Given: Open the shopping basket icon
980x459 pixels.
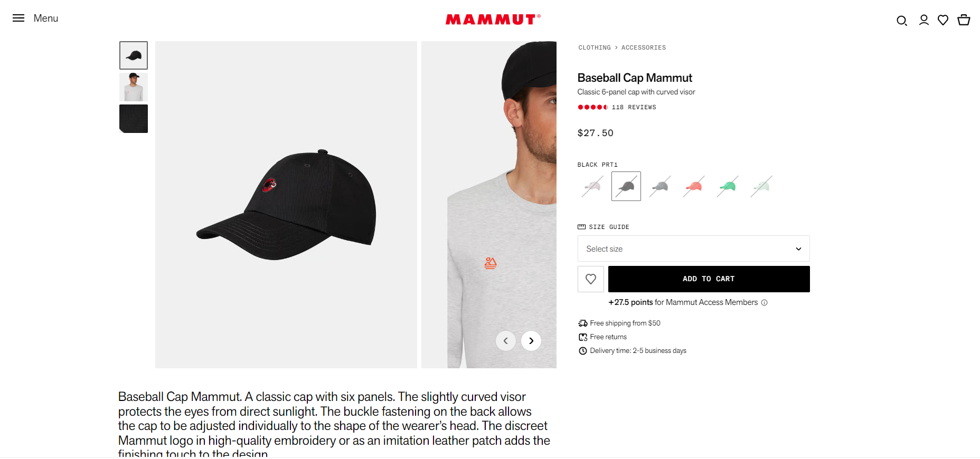Looking at the screenshot, I should pyautogui.click(x=964, y=20).
